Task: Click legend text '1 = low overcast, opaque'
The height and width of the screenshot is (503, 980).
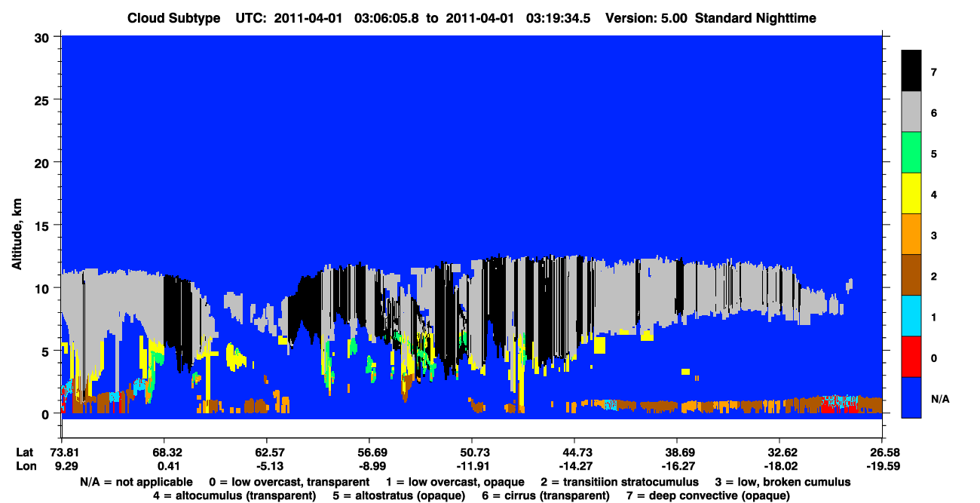Action: (x=455, y=482)
